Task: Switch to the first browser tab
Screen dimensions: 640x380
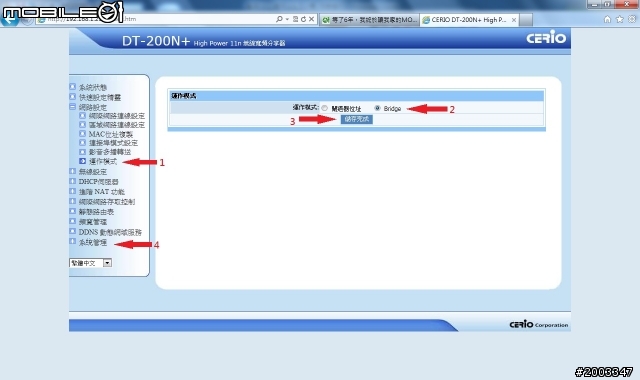Action: [x=369, y=20]
